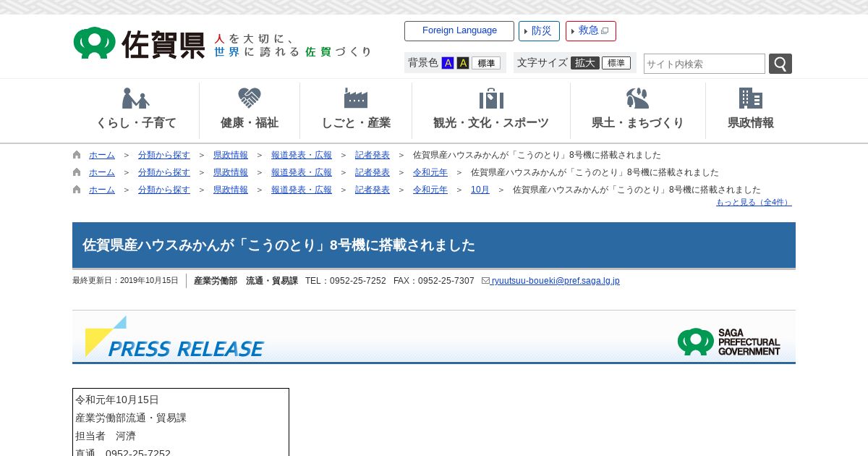
Task: Click the ryuutsuu-boueki email address link
Action: tap(556, 281)
